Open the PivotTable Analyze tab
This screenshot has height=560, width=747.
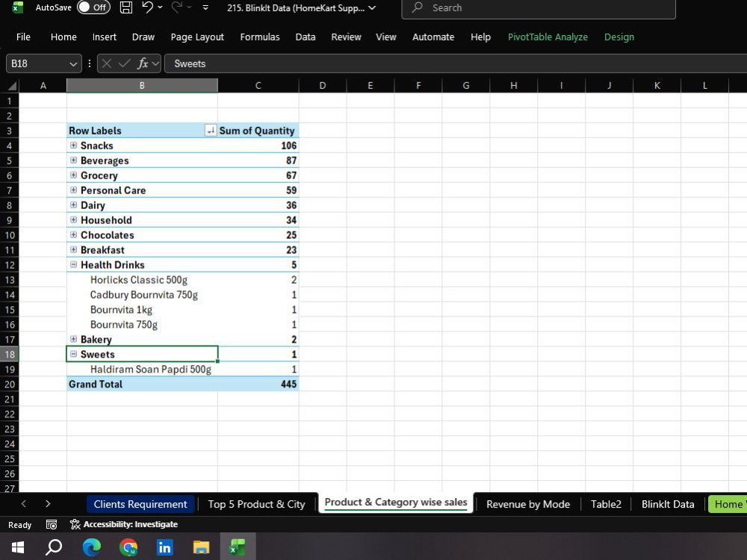tap(548, 37)
